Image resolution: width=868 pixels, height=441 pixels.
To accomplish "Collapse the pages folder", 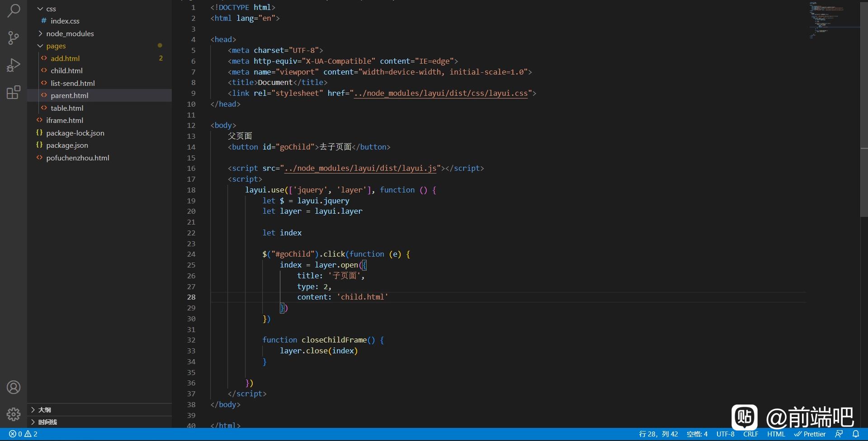I will tap(99, 46).
